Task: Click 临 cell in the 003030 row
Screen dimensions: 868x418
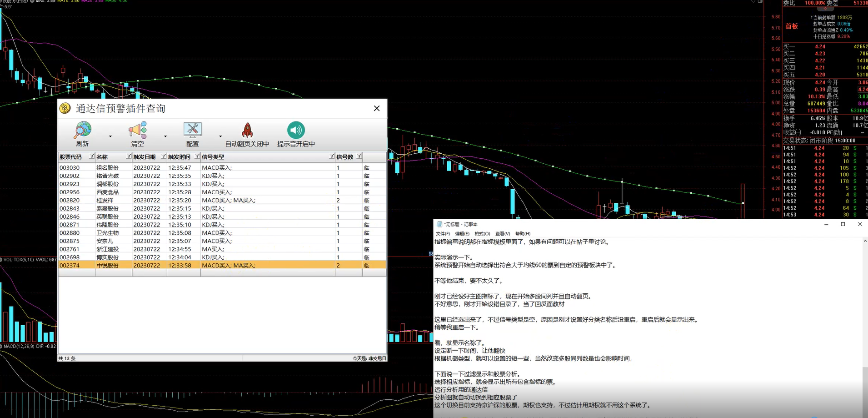Action: (366, 168)
